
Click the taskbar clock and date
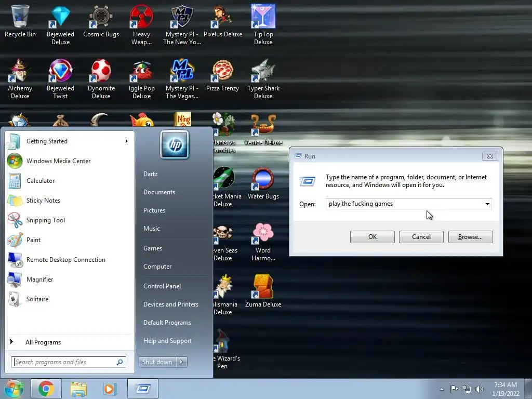[506, 389]
